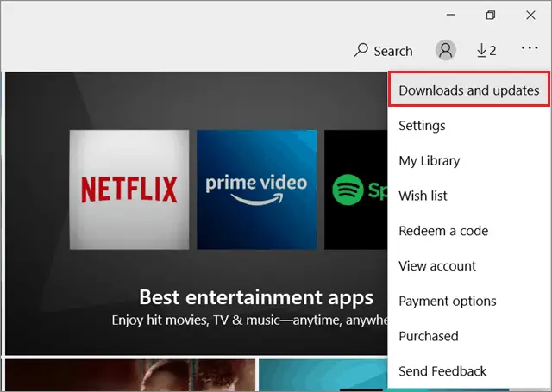Click Best entertainment apps banner title
Image resolution: width=552 pixels, height=392 pixels.
click(256, 297)
